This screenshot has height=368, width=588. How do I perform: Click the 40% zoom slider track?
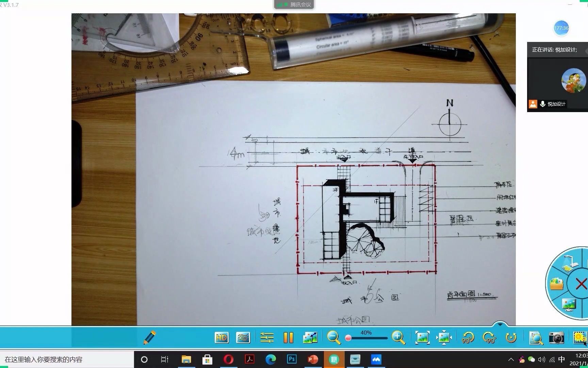367,338
